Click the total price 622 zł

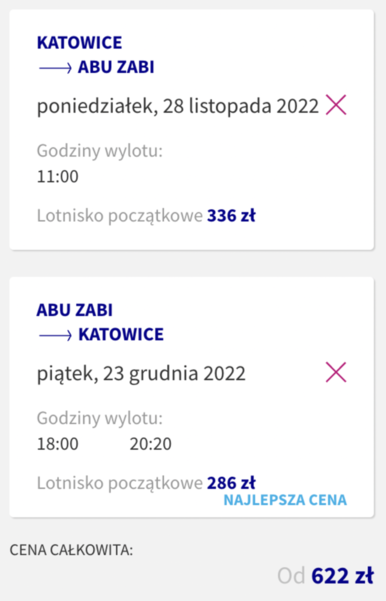coord(343,576)
